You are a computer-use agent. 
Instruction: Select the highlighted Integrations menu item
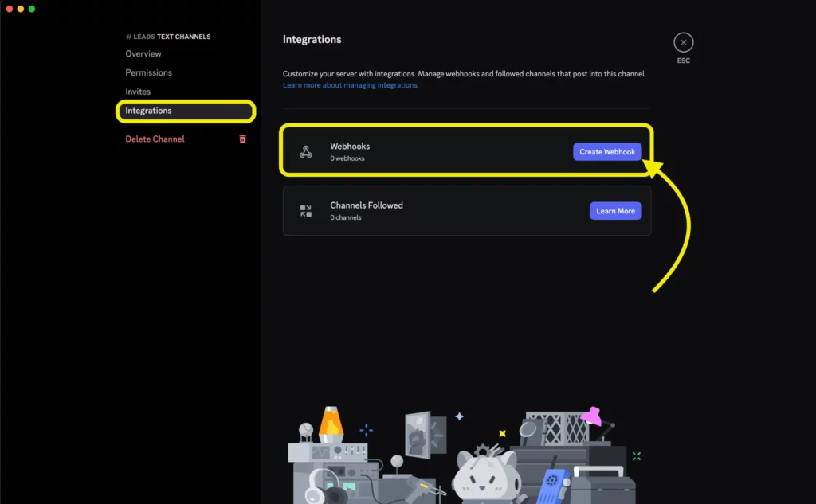click(x=147, y=111)
